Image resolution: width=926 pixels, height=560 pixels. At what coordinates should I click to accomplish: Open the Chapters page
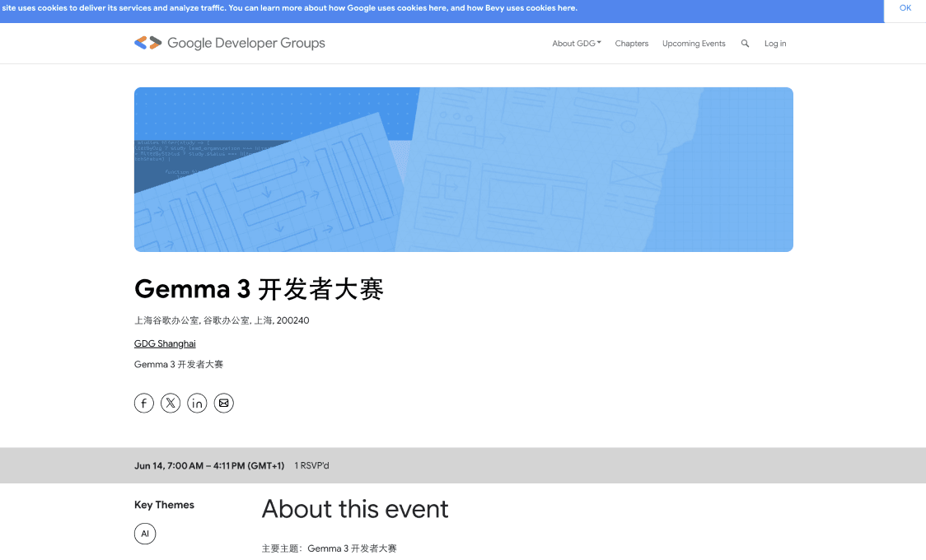(631, 43)
